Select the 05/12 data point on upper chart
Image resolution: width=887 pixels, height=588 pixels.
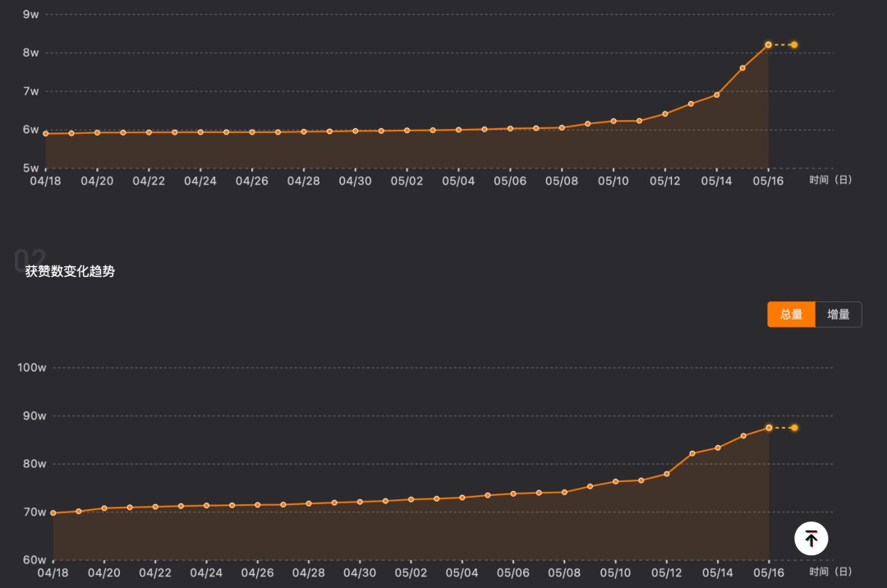pos(665,113)
